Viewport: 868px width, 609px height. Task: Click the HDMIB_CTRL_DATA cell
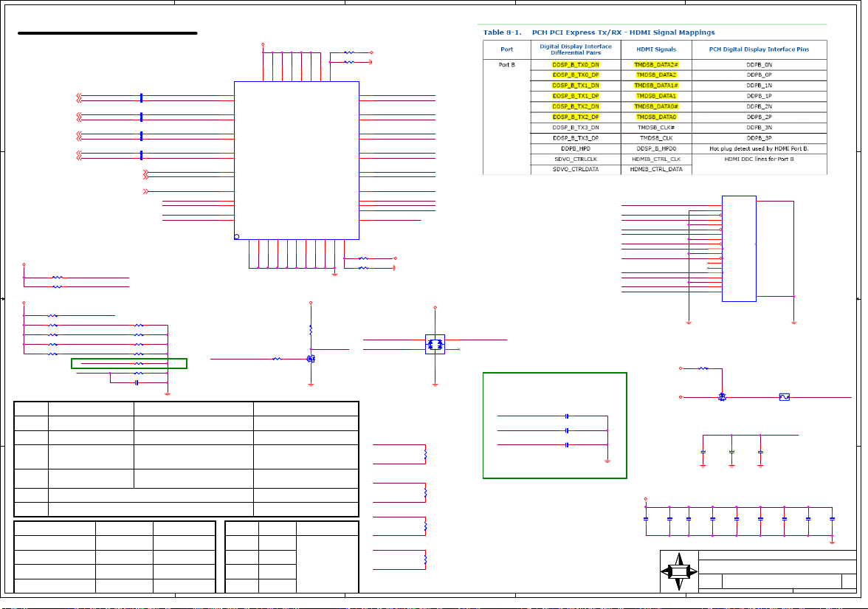(656, 170)
